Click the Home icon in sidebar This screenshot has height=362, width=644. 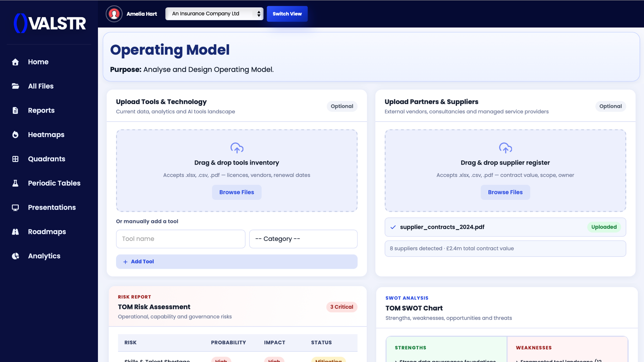(15, 62)
